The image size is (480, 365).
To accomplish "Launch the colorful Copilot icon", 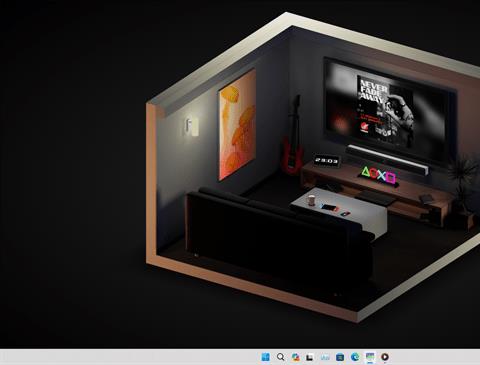I will [x=295, y=357].
